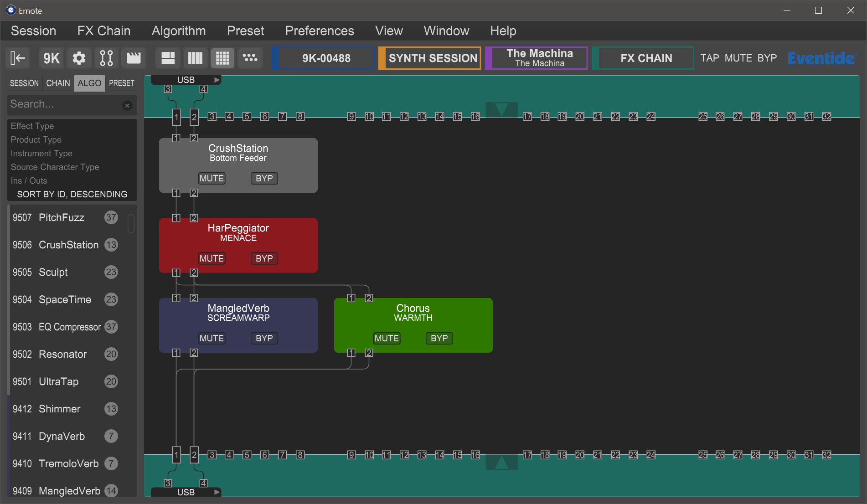Viewport: 867px width, 504px height.
Task: Mute the MangledVerb block
Action: [212, 338]
